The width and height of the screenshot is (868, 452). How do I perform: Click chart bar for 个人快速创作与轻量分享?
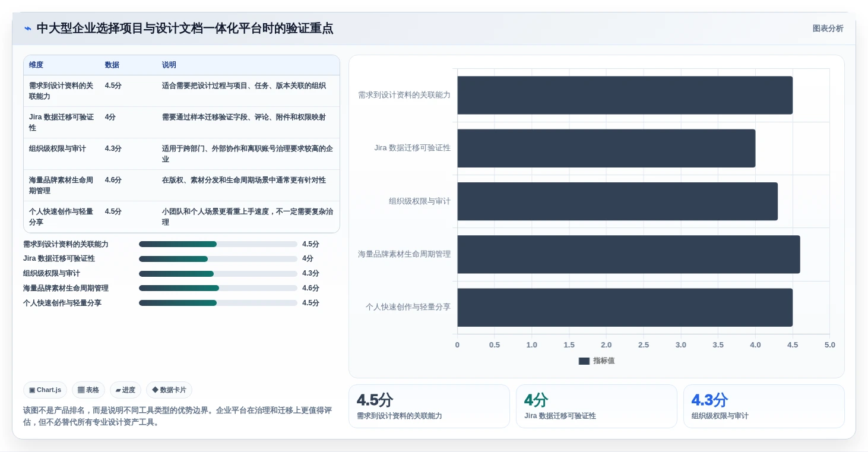pos(625,307)
